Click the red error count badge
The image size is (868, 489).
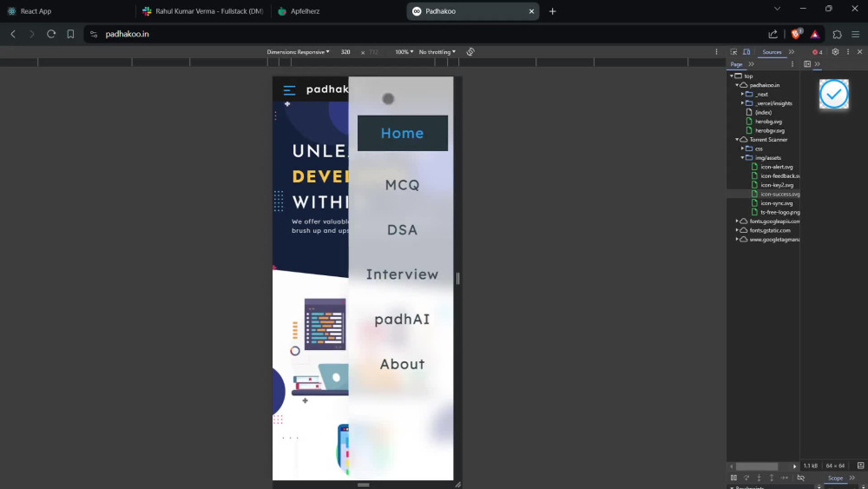tap(817, 51)
